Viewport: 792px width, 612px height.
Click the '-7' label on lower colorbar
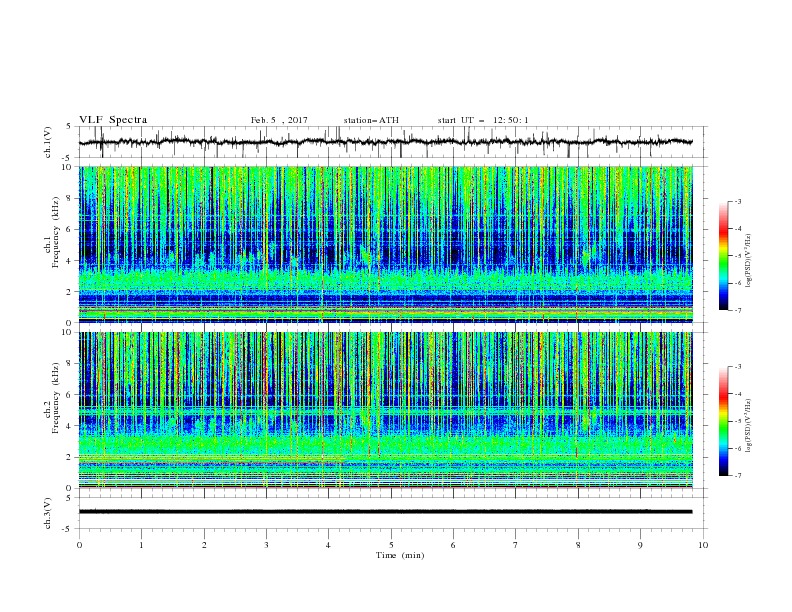click(737, 476)
